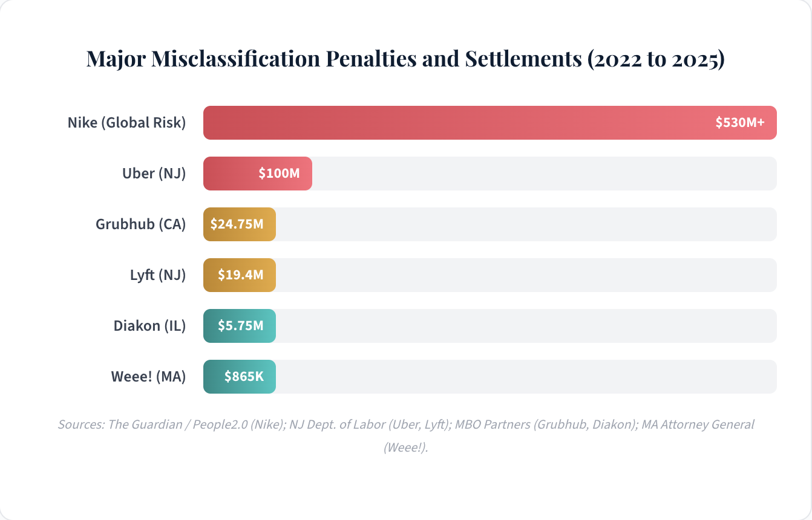812x520 pixels.
Task: Click the Sources footnote text
Action: (405, 424)
